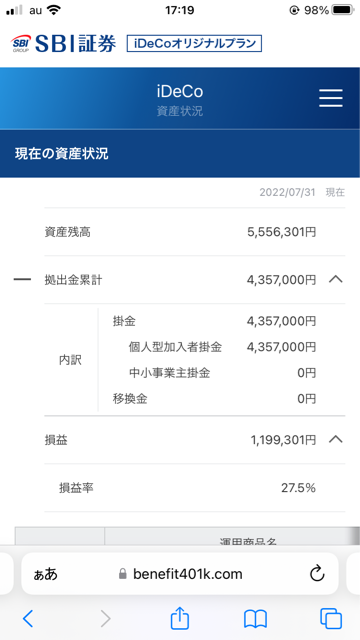The width and height of the screenshot is (360, 640).
Task: Open Safari bookmarks book icon
Action: point(255,619)
